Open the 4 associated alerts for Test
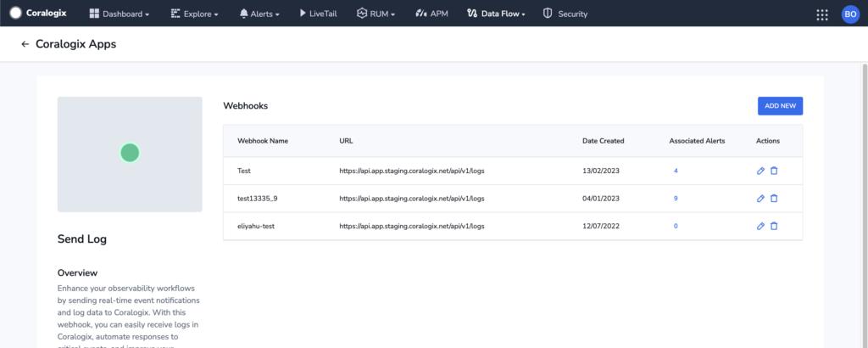This screenshot has width=868, height=348. click(676, 171)
